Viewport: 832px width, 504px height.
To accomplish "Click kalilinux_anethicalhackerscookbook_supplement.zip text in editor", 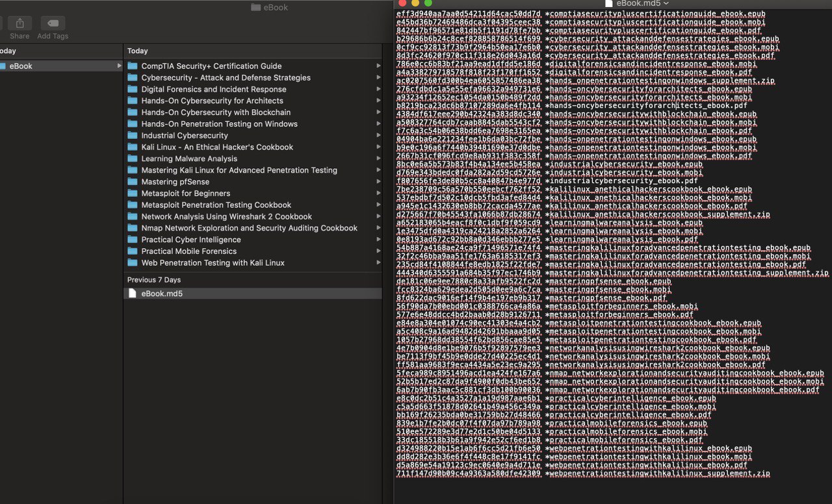I will click(660, 214).
